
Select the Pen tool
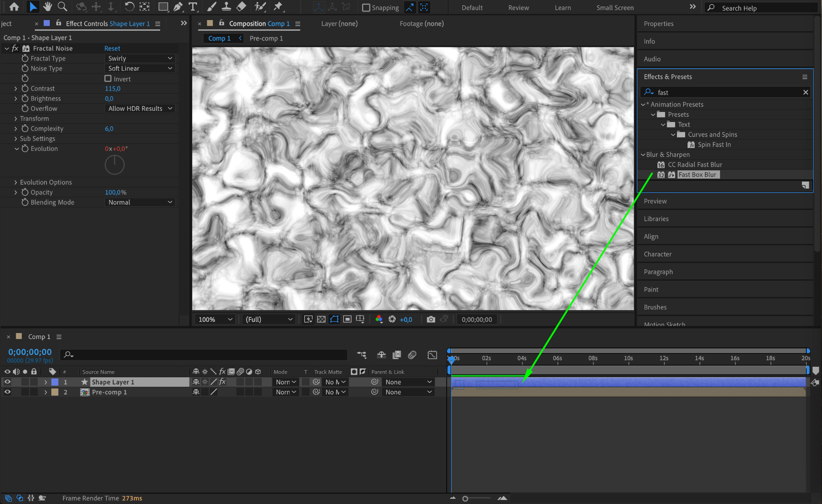pyautogui.click(x=178, y=7)
